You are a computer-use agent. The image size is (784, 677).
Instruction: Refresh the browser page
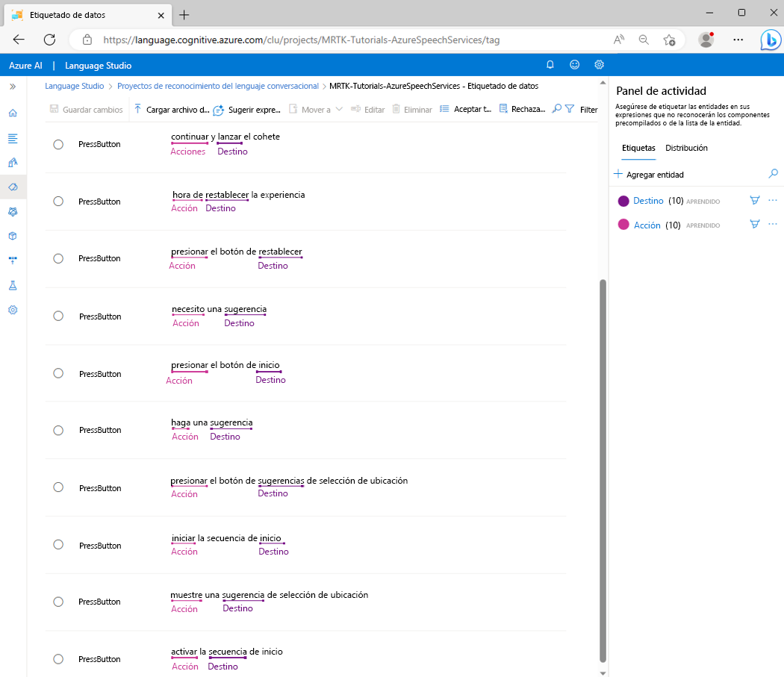(49, 40)
